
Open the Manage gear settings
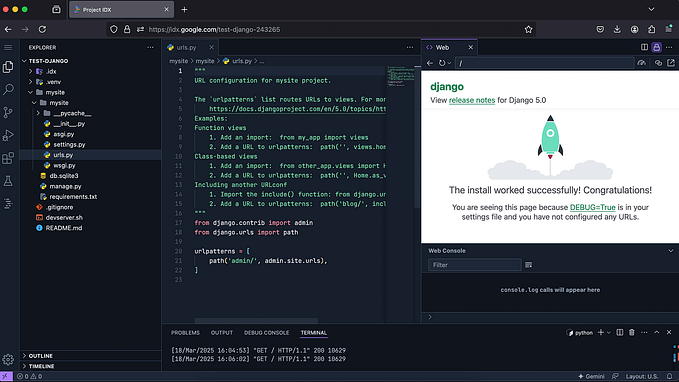coord(8,359)
